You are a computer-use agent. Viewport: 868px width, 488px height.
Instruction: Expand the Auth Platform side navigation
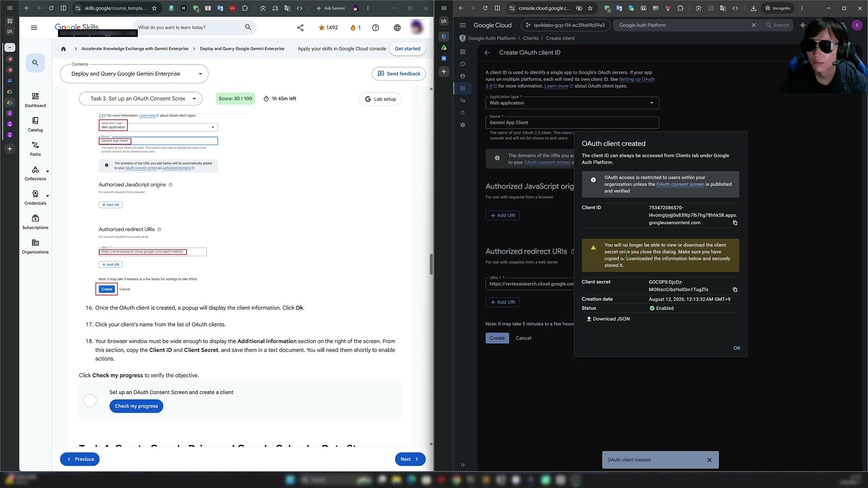click(462, 465)
